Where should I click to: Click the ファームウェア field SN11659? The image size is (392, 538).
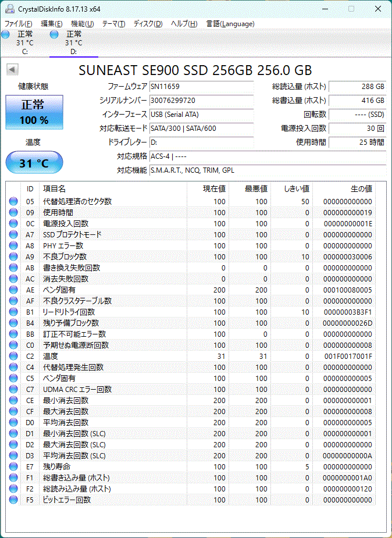pos(202,87)
